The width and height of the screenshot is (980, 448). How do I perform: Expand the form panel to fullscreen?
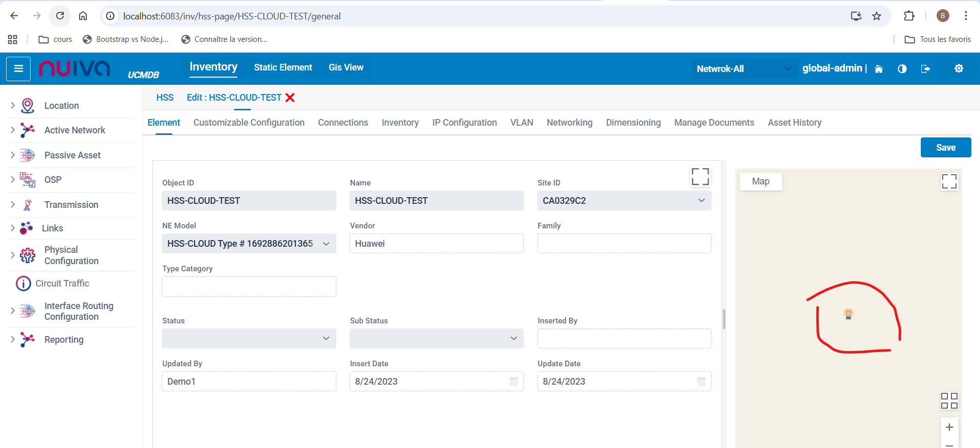tap(700, 177)
